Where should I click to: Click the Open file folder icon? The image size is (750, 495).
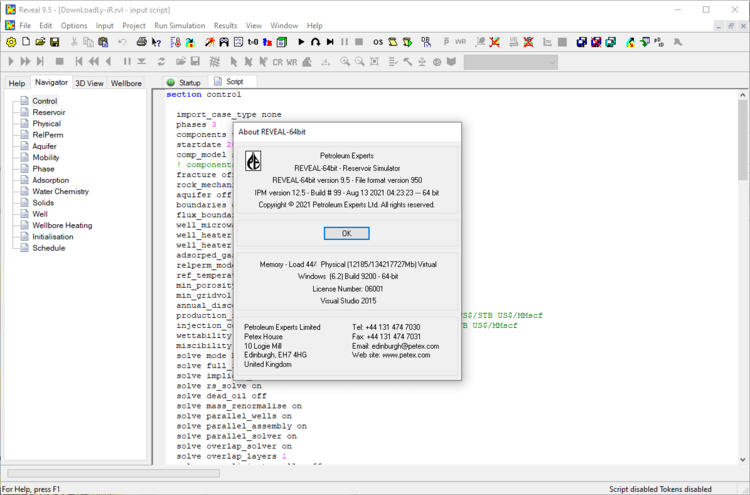[41, 42]
